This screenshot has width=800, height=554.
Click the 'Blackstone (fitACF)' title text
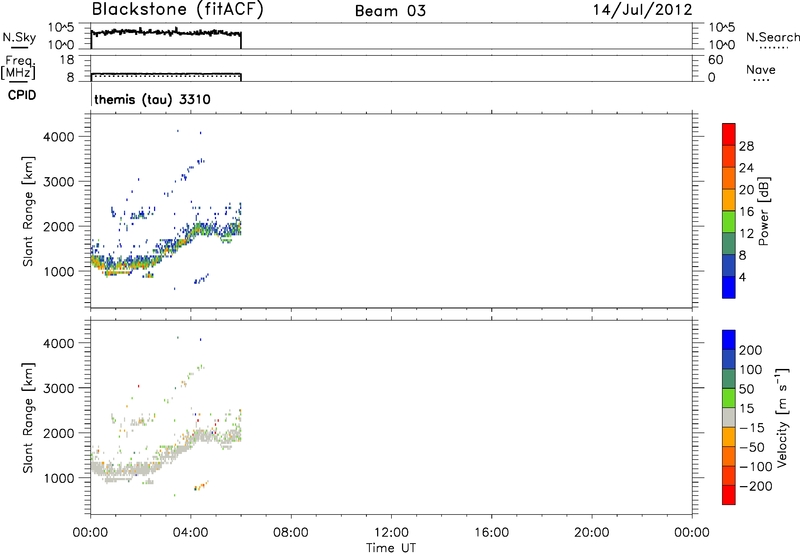[178, 10]
